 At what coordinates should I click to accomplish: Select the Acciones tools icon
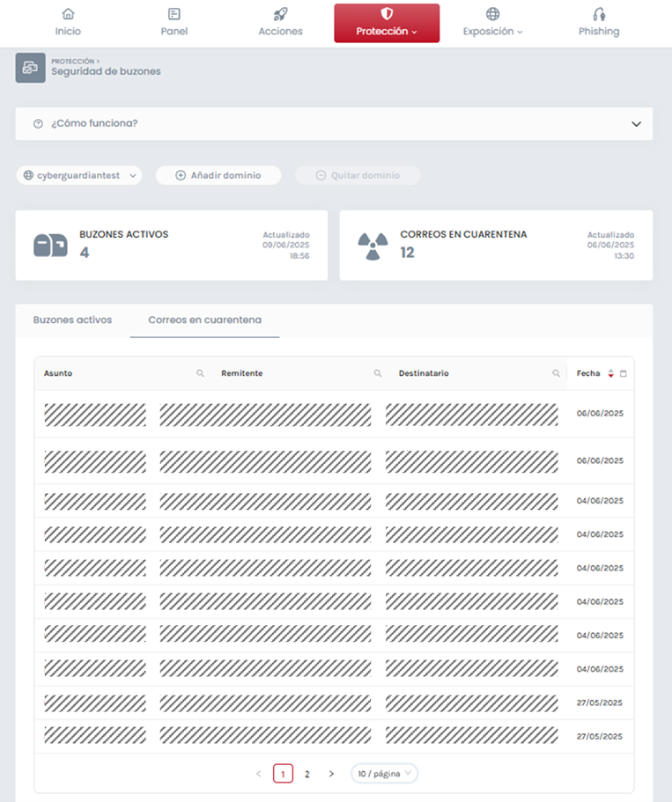point(280,14)
